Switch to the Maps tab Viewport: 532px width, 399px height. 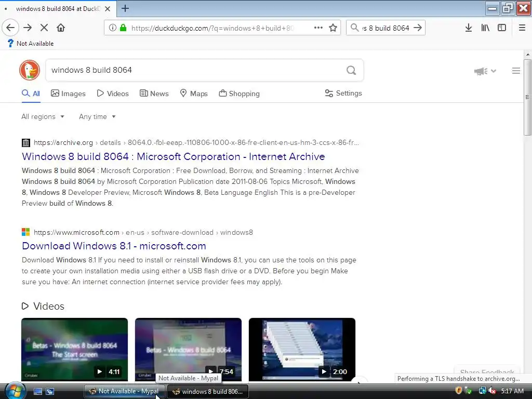(194, 94)
